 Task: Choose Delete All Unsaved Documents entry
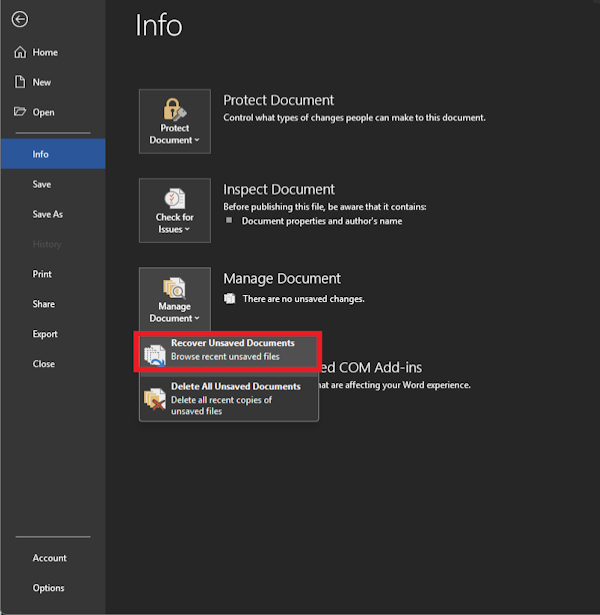click(x=229, y=398)
